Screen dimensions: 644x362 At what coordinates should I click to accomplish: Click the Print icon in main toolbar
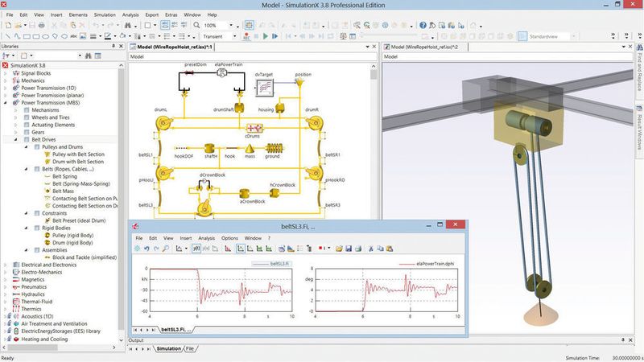[42, 26]
